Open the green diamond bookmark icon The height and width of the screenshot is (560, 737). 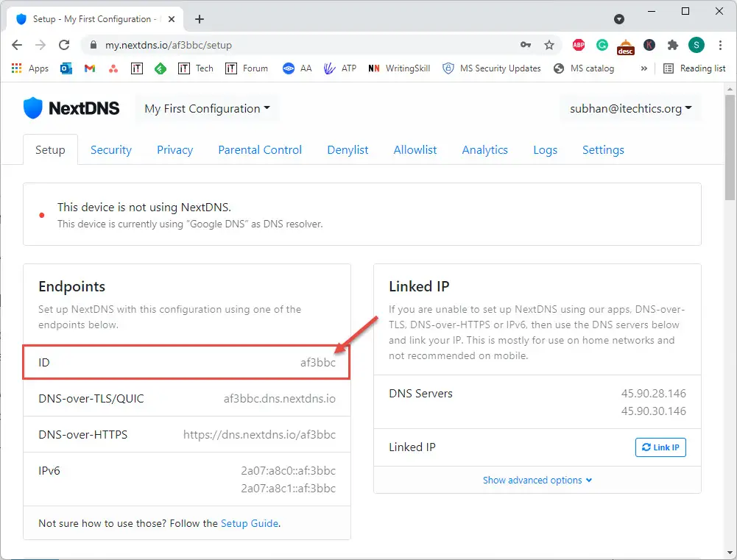[x=161, y=68]
